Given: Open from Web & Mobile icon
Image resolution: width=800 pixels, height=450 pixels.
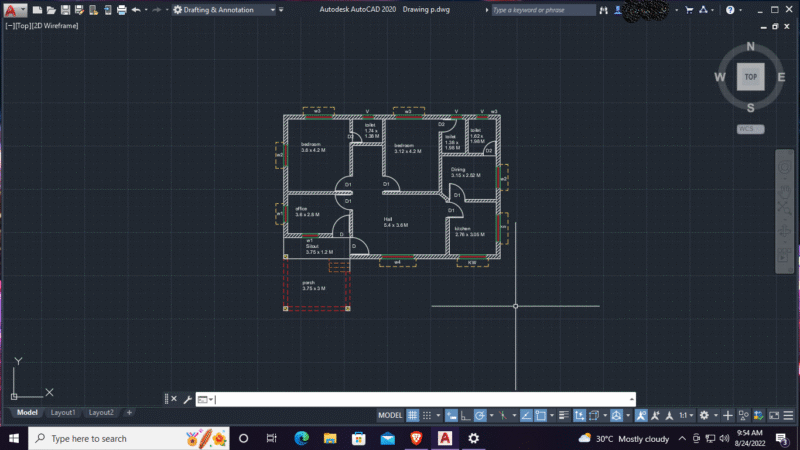Looking at the screenshot, I should pyautogui.click(x=93, y=10).
